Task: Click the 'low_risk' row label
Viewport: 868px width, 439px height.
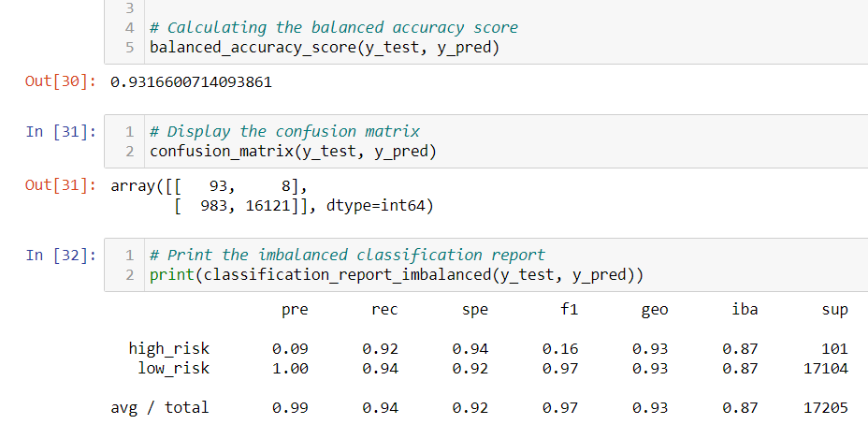Action: (174, 369)
